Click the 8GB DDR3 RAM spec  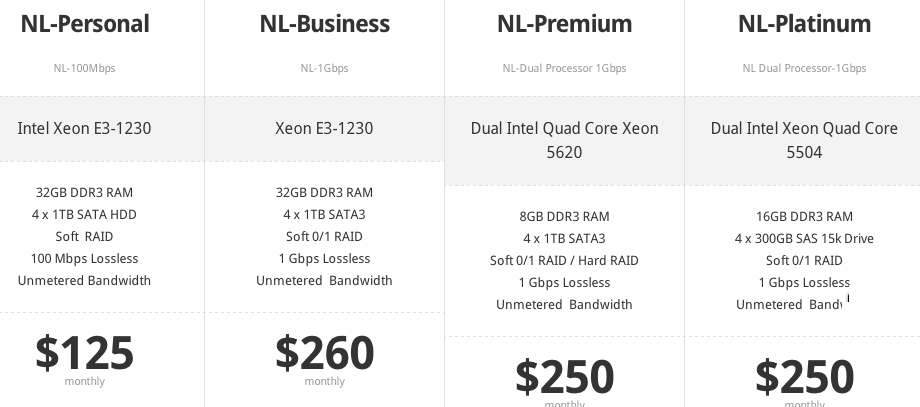(x=564, y=217)
